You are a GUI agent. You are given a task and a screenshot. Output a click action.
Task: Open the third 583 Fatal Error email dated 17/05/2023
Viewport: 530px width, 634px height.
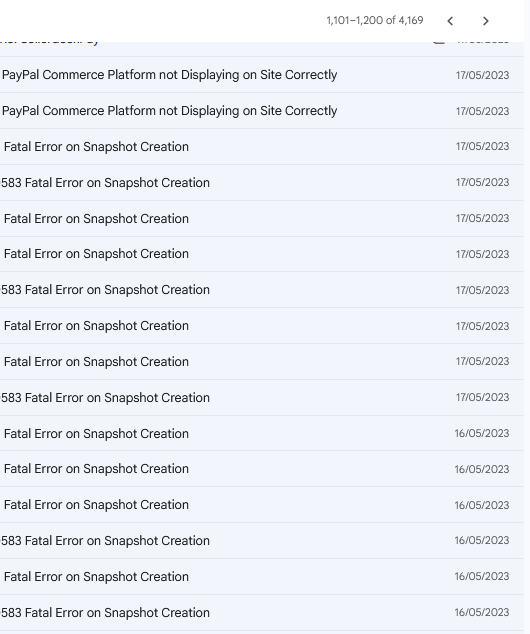[x=262, y=397]
